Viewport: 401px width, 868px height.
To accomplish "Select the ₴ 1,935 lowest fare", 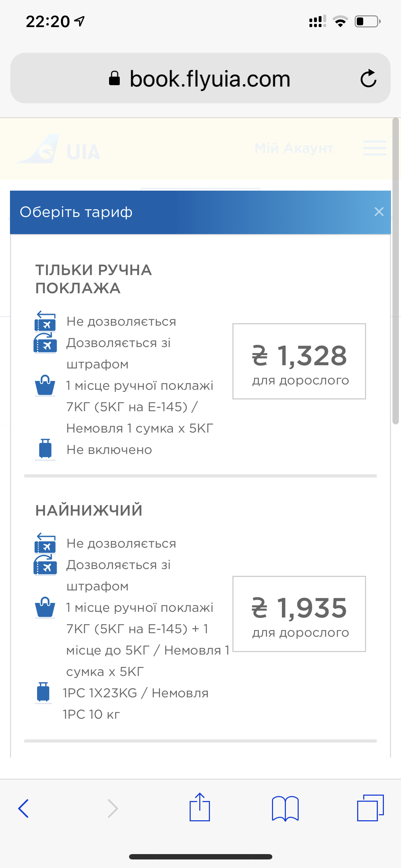I will [x=299, y=614].
